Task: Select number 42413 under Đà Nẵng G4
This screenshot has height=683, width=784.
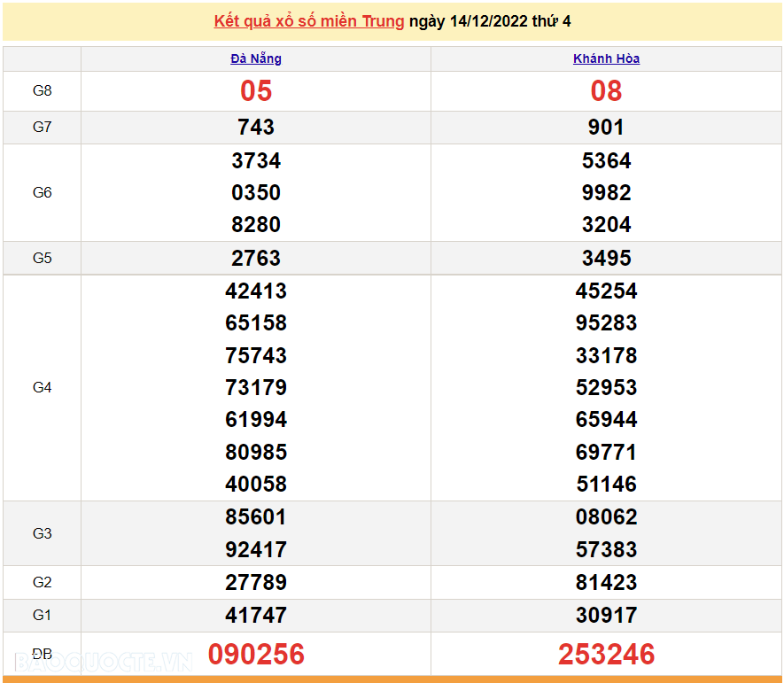Action: [x=255, y=291]
